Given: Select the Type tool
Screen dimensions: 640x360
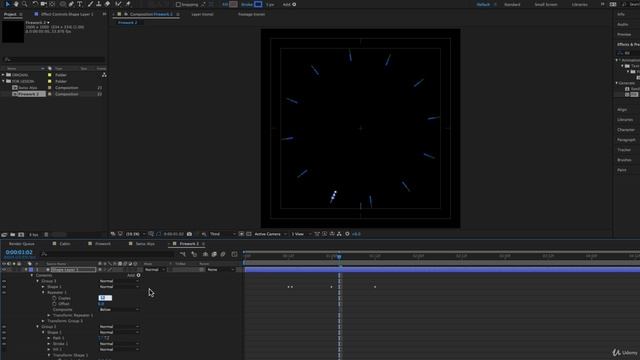Looking at the screenshot, I should pyautogui.click(x=80, y=4).
